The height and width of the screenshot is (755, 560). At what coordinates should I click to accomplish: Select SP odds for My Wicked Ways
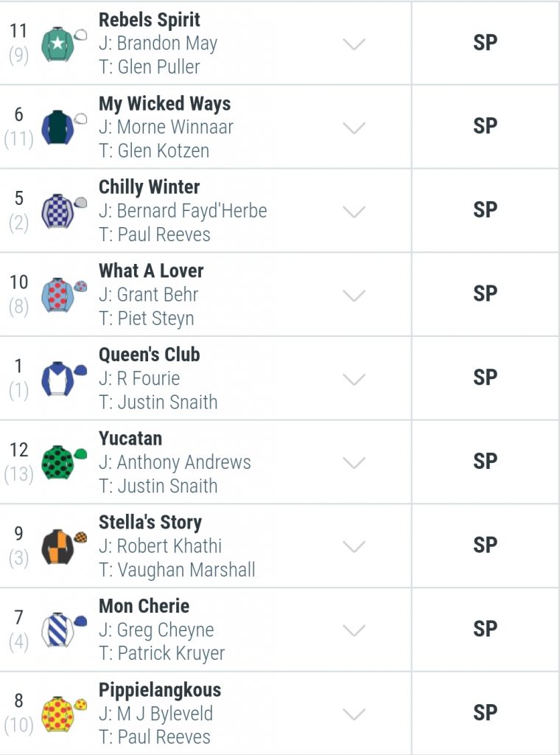tap(486, 127)
